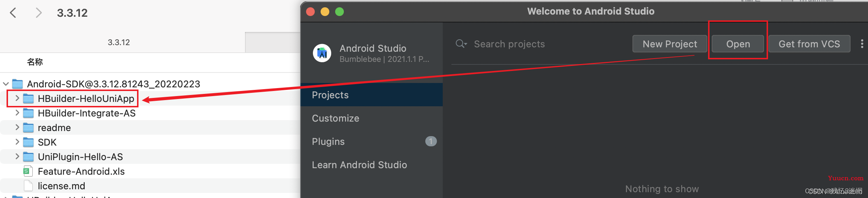This screenshot has height=198, width=868.
Task: Click the Get from VCS button
Action: [x=809, y=44]
